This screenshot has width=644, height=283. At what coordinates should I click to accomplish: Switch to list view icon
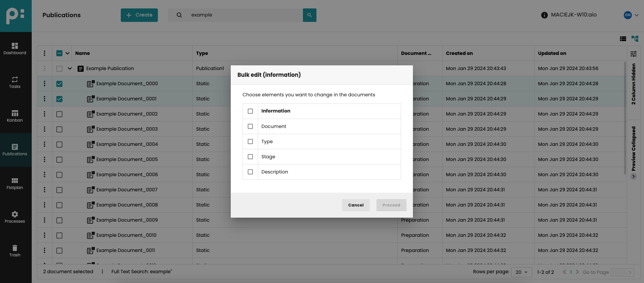pyautogui.click(x=623, y=39)
